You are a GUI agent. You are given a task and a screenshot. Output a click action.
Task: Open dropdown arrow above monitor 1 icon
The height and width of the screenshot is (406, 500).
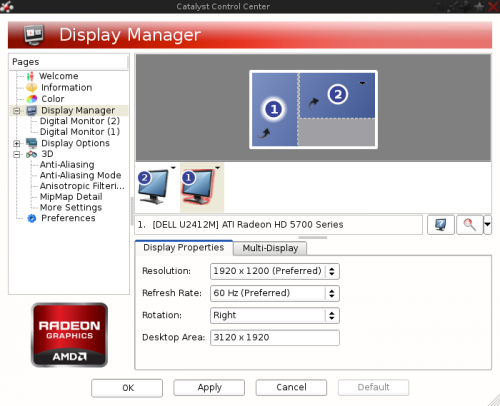(x=218, y=168)
